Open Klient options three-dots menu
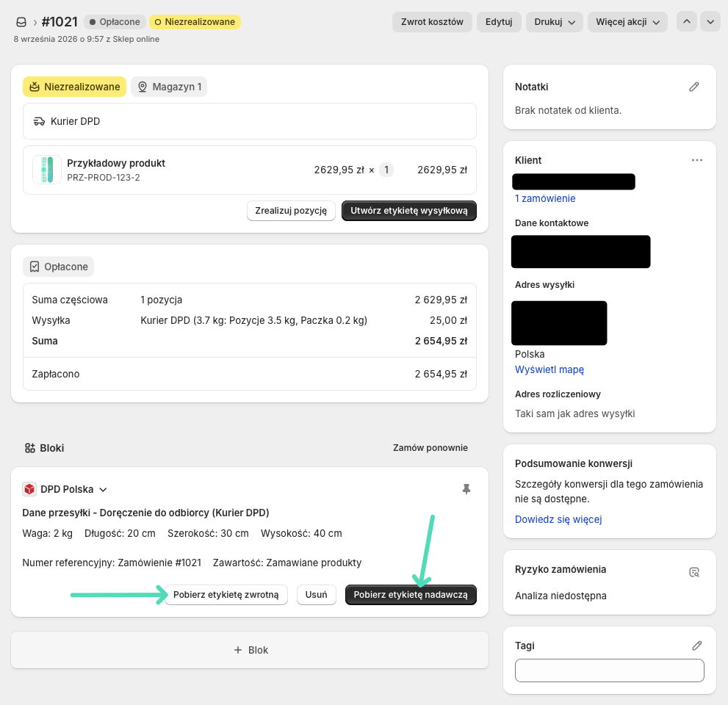This screenshot has width=728, height=705. 697,160
